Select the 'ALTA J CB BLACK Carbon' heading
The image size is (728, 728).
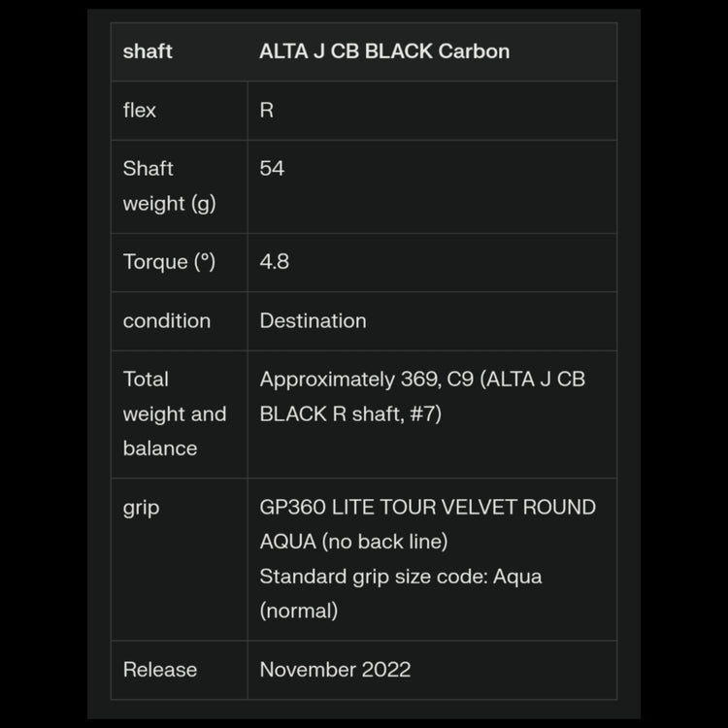(x=383, y=51)
